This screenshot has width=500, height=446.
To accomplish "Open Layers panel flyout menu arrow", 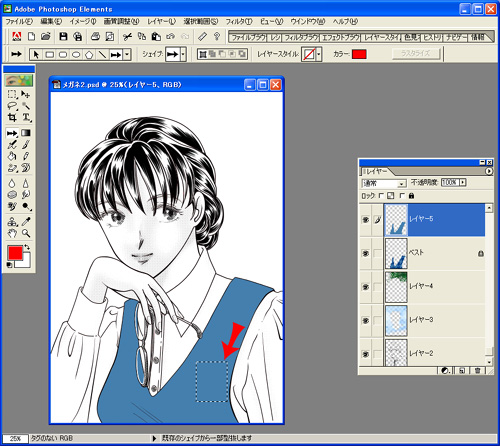I will pos(489,171).
